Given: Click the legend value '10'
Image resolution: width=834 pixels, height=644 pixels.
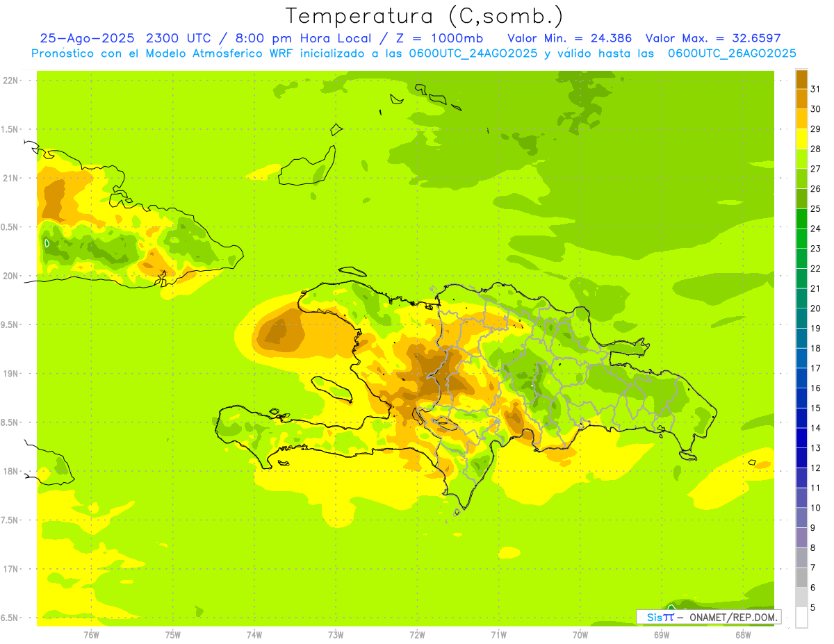Looking at the screenshot, I should click(x=815, y=508).
